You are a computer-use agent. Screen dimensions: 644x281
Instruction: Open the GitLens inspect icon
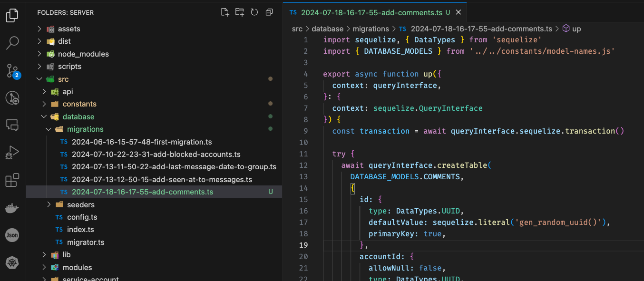click(12, 98)
